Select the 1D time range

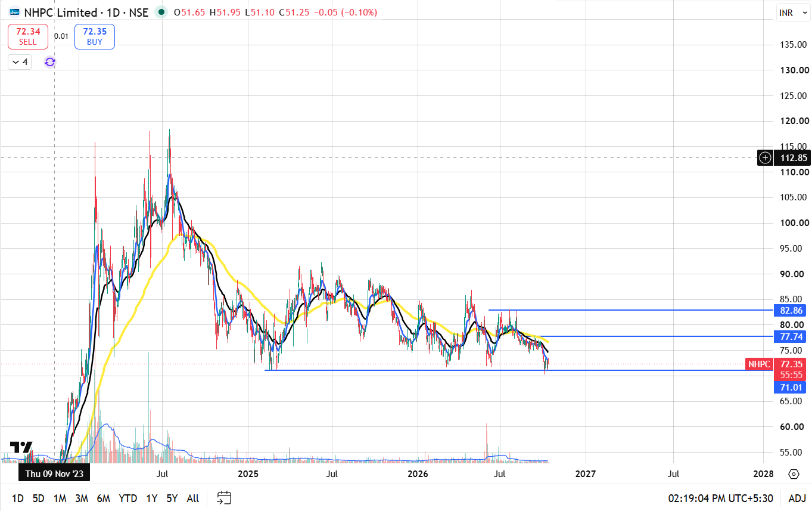[x=18, y=498]
